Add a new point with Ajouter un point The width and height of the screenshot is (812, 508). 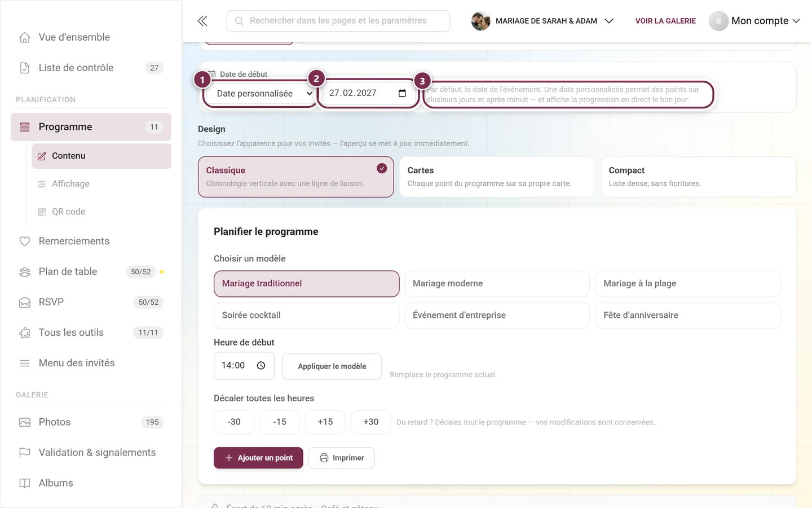pyautogui.click(x=259, y=458)
